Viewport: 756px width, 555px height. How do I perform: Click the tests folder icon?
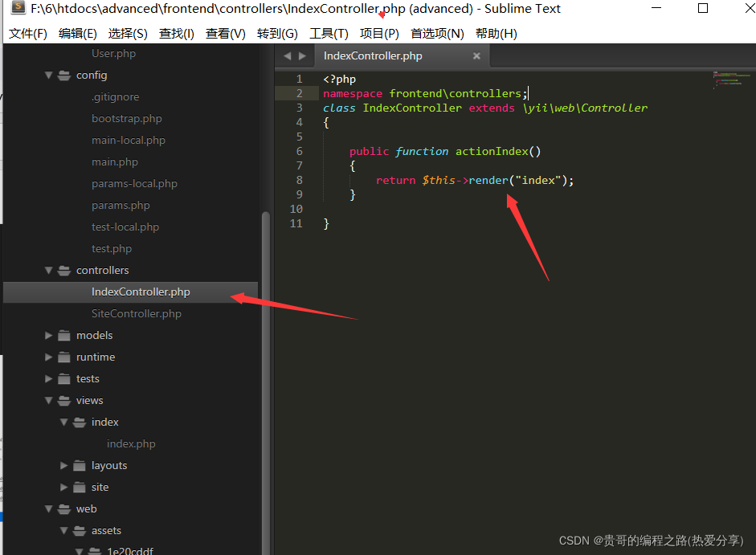[x=64, y=379]
